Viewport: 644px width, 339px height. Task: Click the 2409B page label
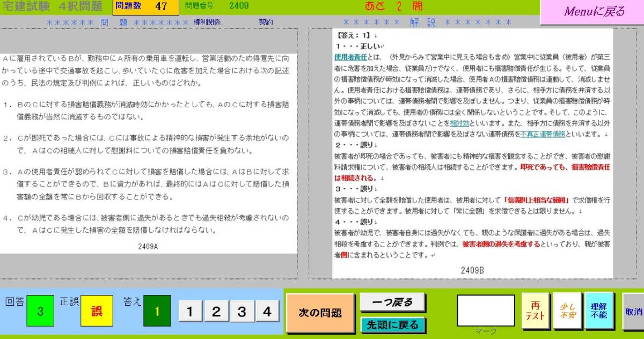[472, 270]
